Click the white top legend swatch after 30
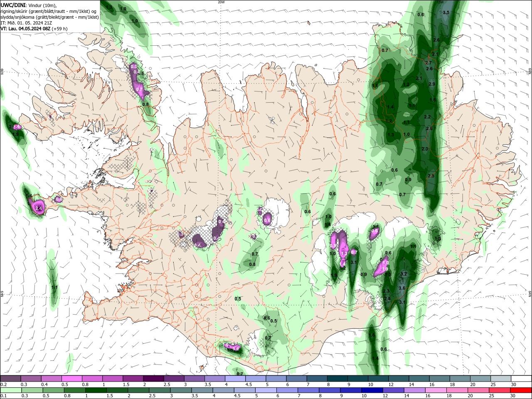 (x=521, y=379)
